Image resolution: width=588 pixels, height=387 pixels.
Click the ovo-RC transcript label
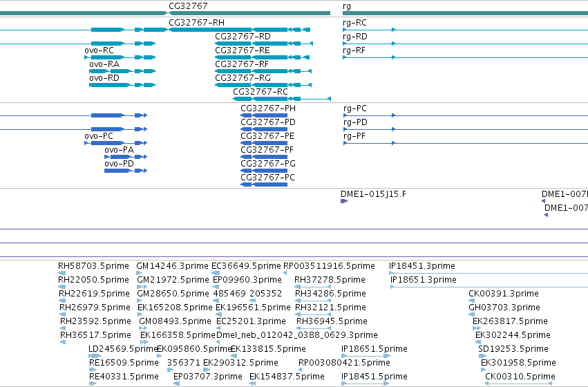[99, 50]
